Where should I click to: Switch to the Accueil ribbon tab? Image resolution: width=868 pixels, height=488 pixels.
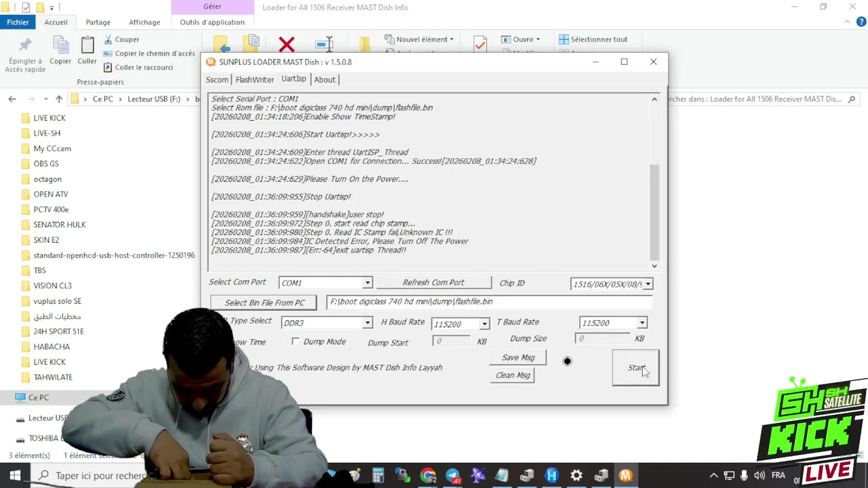(56, 22)
